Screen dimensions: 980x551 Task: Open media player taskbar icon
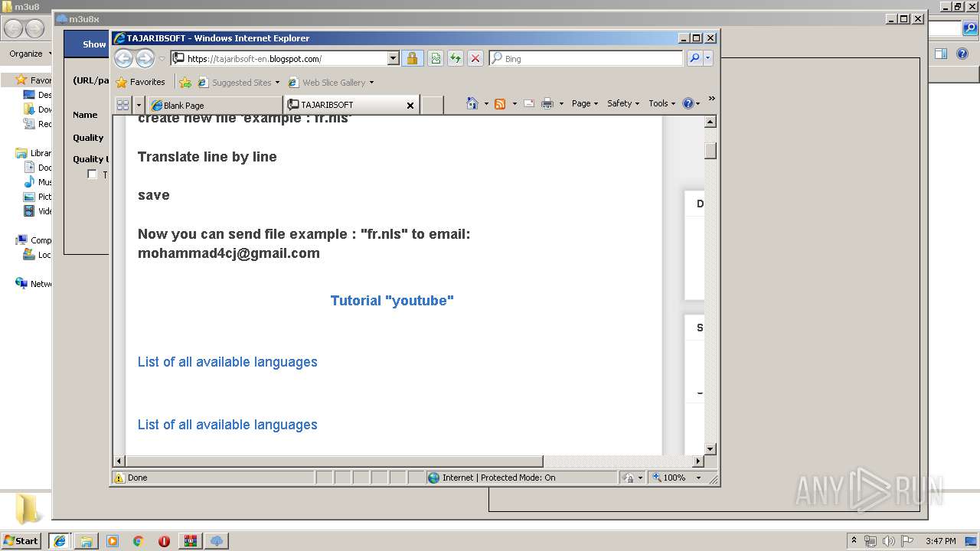coord(113,540)
